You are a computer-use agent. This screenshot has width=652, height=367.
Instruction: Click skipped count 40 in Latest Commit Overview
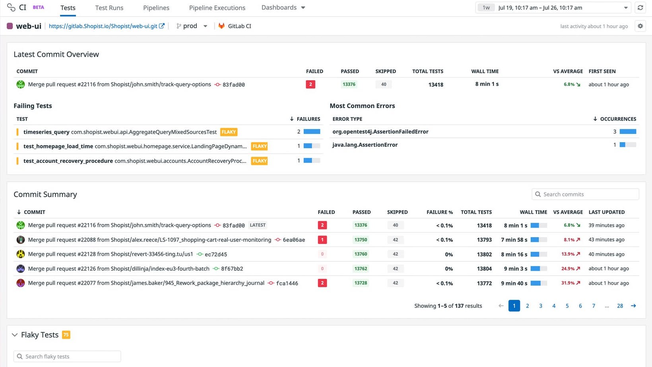(x=384, y=84)
